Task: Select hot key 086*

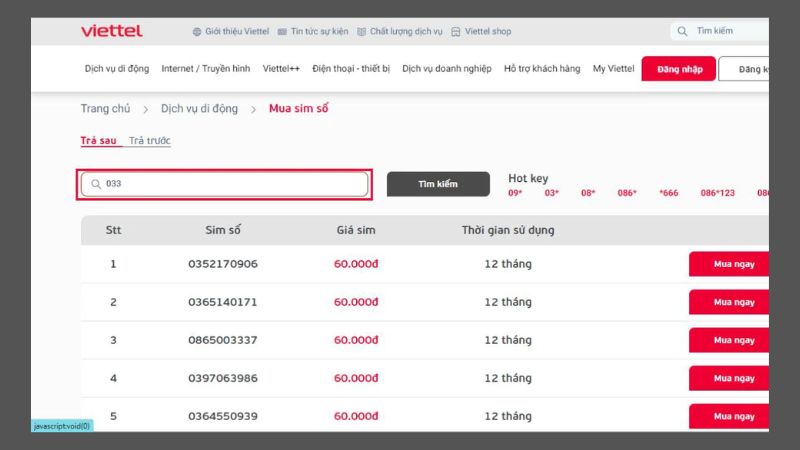Action: 627,193
